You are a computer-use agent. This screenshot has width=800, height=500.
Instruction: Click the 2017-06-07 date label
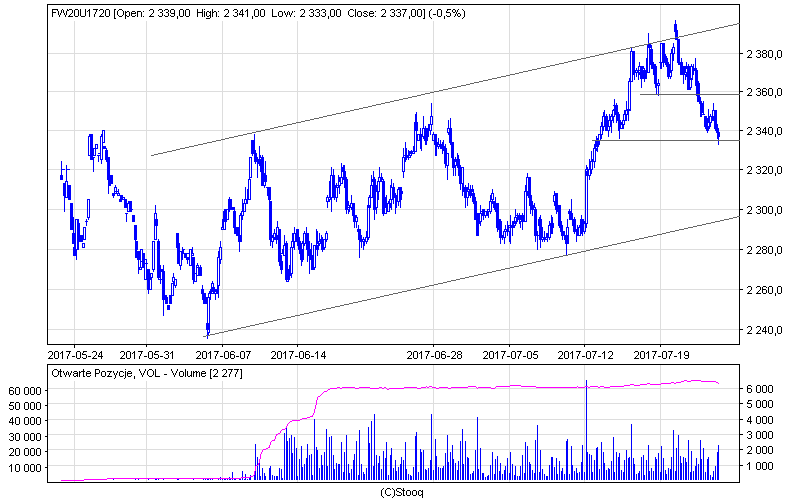tap(223, 355)
